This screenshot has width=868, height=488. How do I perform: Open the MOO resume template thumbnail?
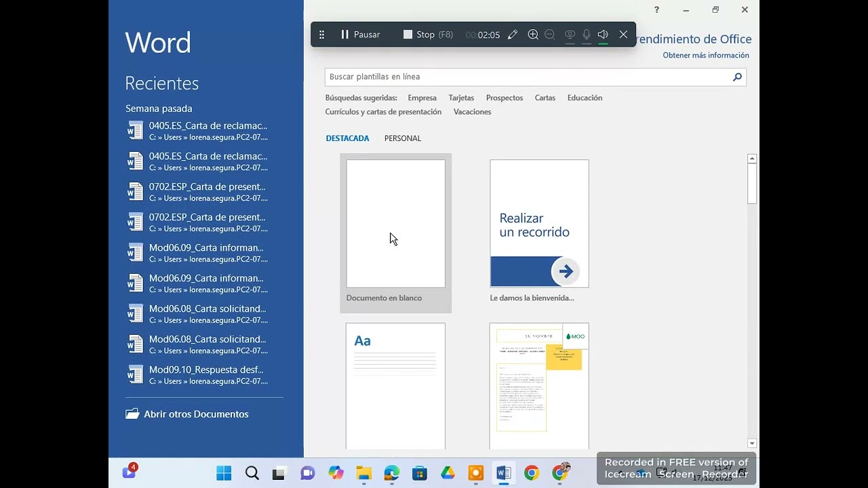[x=540, y=386]
